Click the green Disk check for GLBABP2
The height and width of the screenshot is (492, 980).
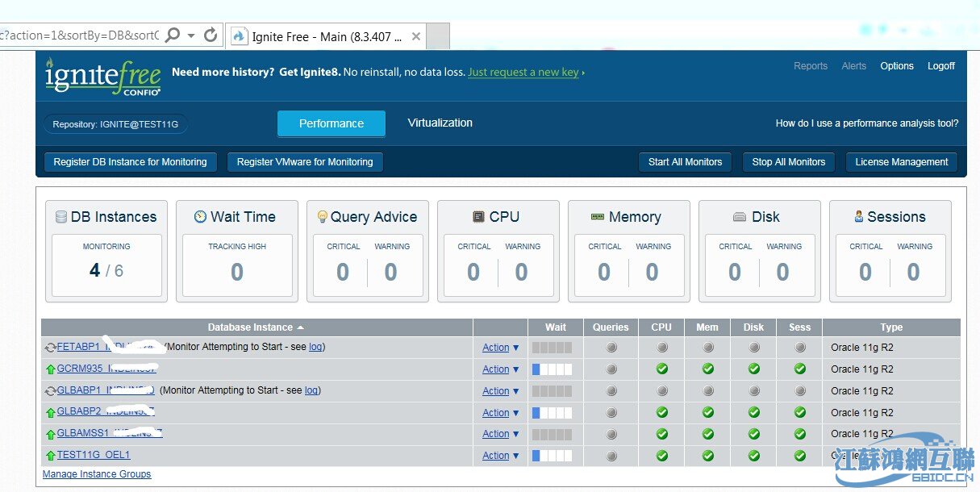pos(753,412)
